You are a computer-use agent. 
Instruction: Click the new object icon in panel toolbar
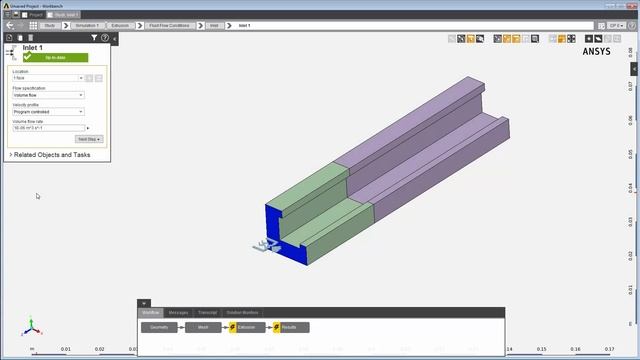click(x=9, y=38)
